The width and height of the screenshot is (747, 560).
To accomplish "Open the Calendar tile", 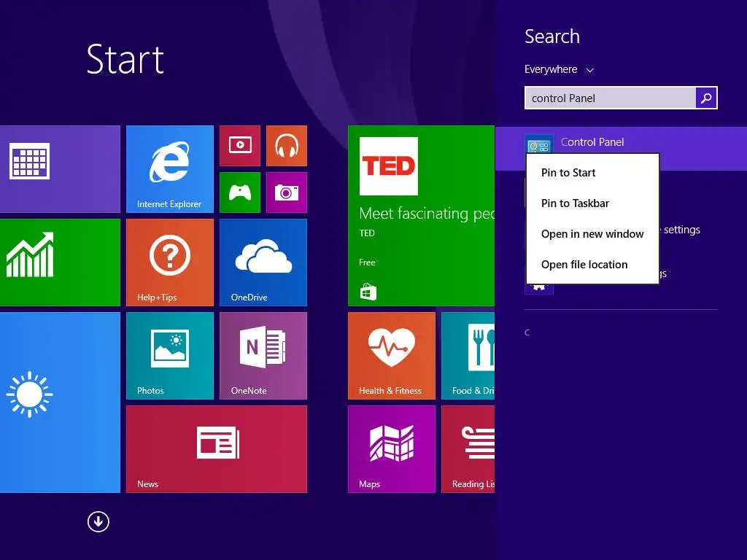I will (60, 169).
